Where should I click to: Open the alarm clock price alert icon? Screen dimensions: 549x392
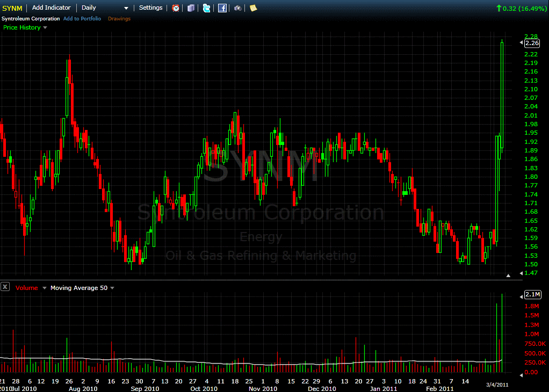pyautogui.click(x=176, y=8)
